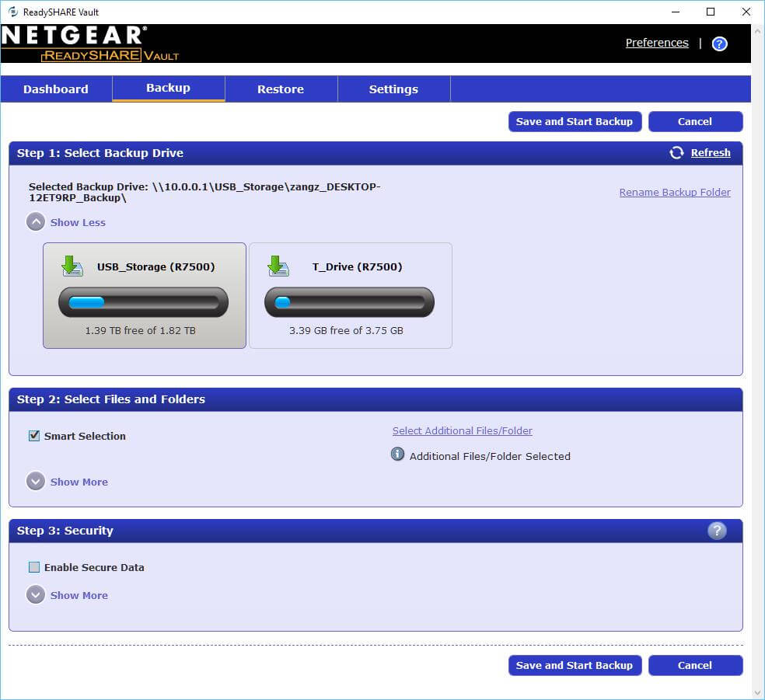This screenshot has width=765, height=700.
Task: Click the Refresh circular arrows icon
Action: [676, 153]
